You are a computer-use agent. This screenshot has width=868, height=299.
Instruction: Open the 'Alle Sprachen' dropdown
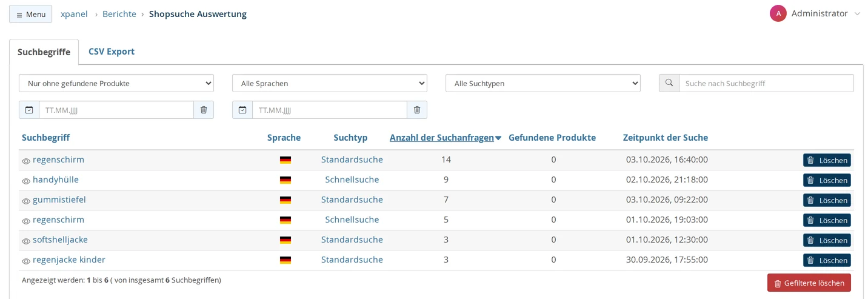coord(330,83)
